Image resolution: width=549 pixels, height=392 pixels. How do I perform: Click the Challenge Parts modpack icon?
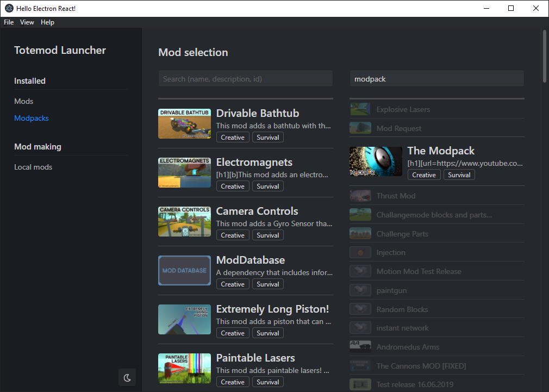(x=360, y=233)
